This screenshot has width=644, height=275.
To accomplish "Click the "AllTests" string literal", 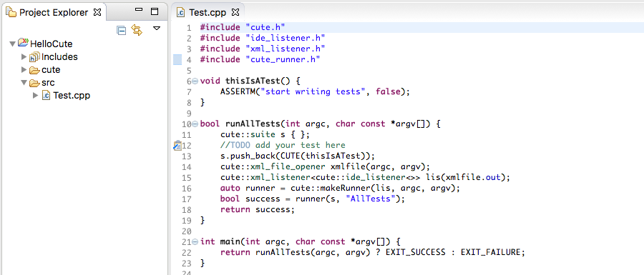I will point(371,199).
